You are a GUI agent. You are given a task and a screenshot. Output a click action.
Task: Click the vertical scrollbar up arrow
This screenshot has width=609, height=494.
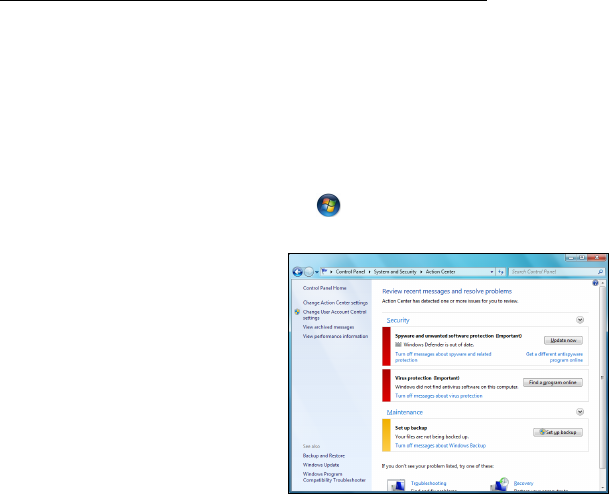click(x=602, y=283)
